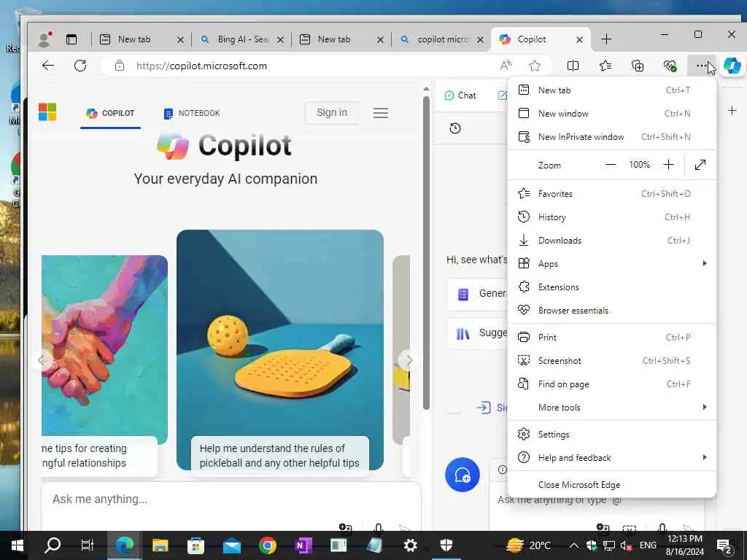Click the holding hands relationships card

click(104, 365)
